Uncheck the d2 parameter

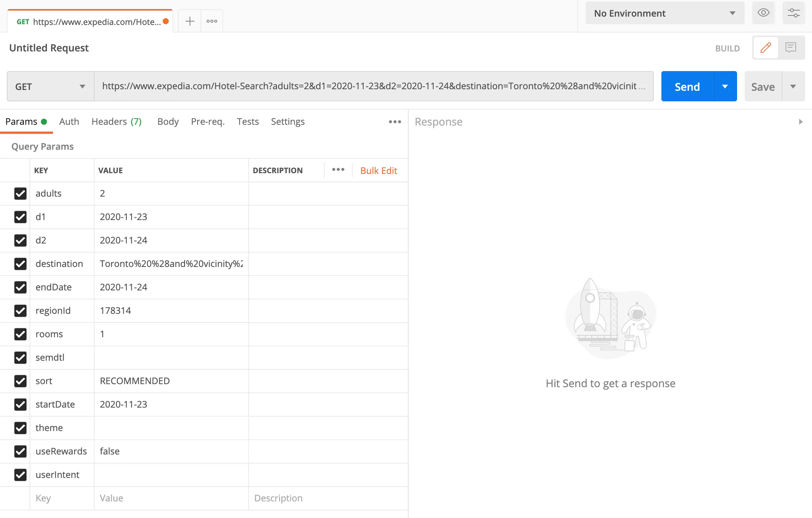tap(20, 240)
